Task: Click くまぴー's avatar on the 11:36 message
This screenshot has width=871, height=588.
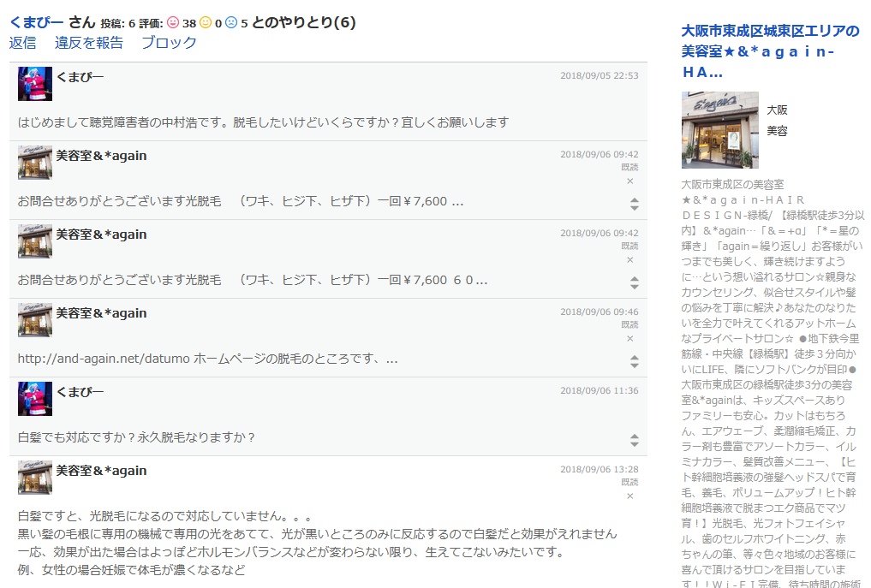Action: pos(35,399)
